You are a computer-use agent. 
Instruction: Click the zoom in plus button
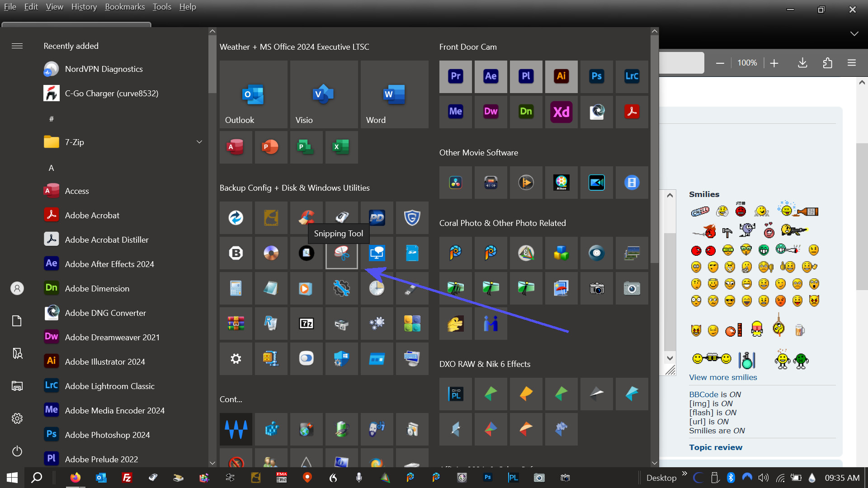pos(774,63)
